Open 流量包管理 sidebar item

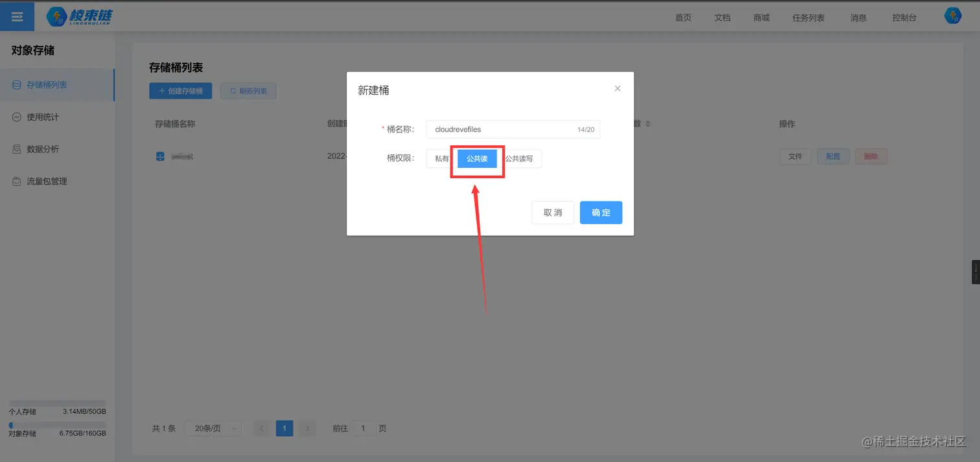pyautogui.click(x=57, y=181)
